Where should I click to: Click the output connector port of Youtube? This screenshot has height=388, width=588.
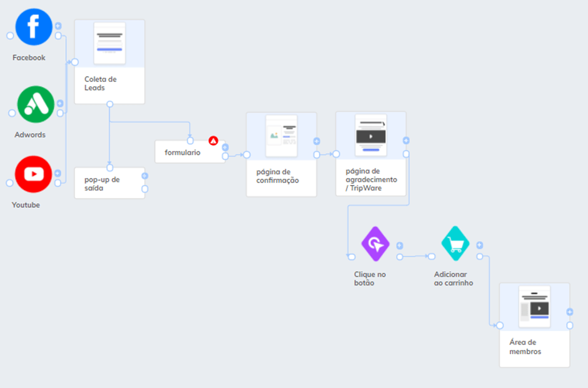pyautogui.click(x=58, y=183)
